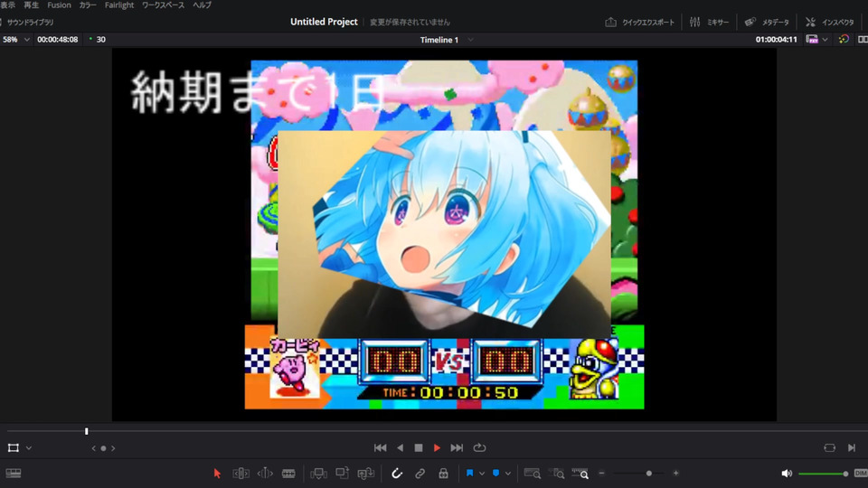Go to next keyframe arrow
The width and height of the screenshot is (868, 488).
(x=113, y=448)
